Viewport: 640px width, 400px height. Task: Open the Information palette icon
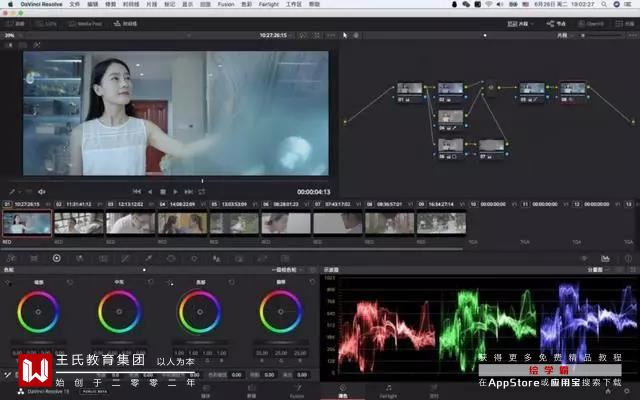tap(628, 258)
